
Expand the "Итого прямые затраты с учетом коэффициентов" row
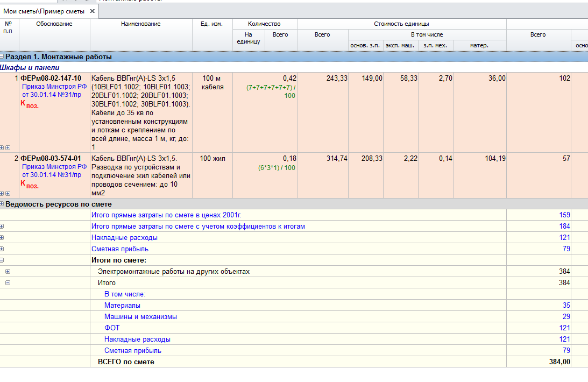[2, 227]
